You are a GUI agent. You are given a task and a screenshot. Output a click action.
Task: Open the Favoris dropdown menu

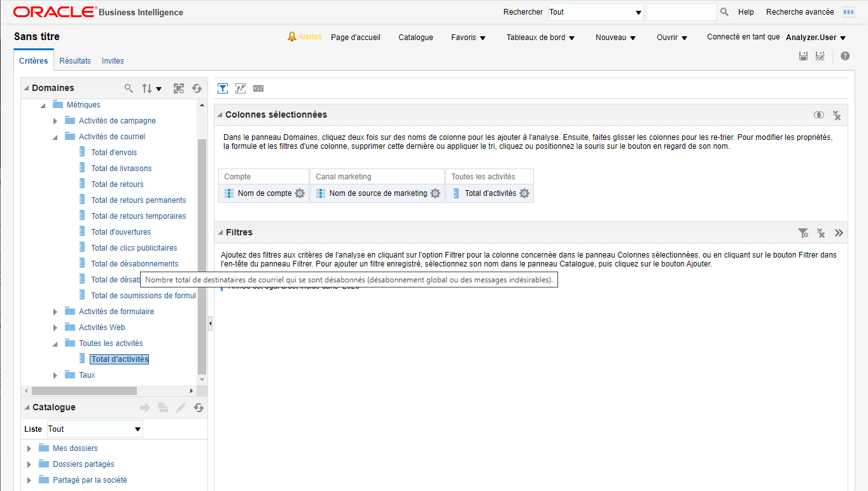[468, 38]
